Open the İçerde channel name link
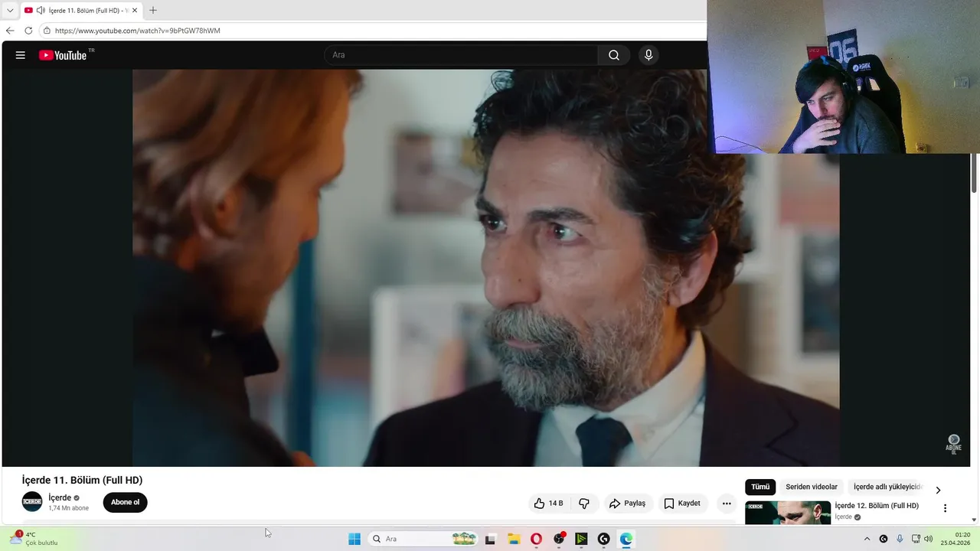 (60, 497)
